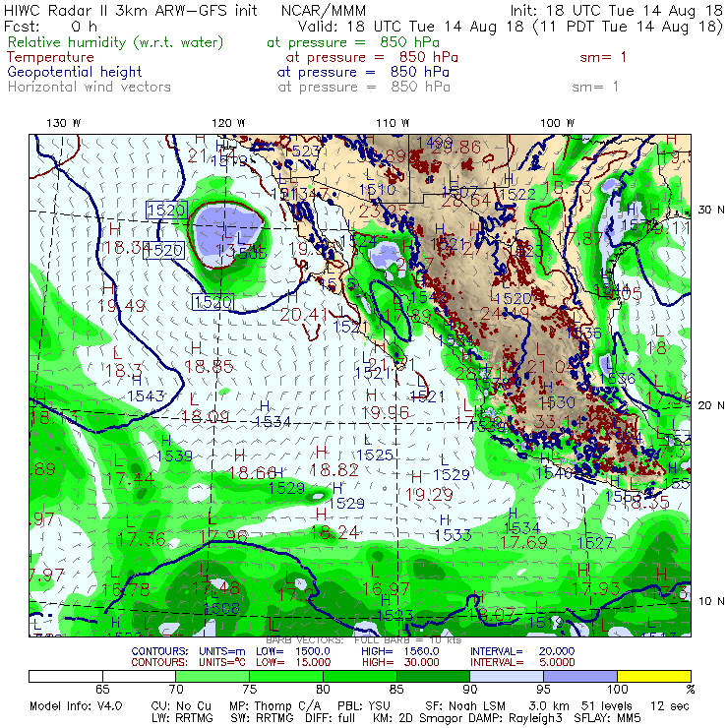This screenshot has height=728, width=728.
Task: Click the pale lavender 90–95% colorbar segment
Action: click(x=507, y=676)
